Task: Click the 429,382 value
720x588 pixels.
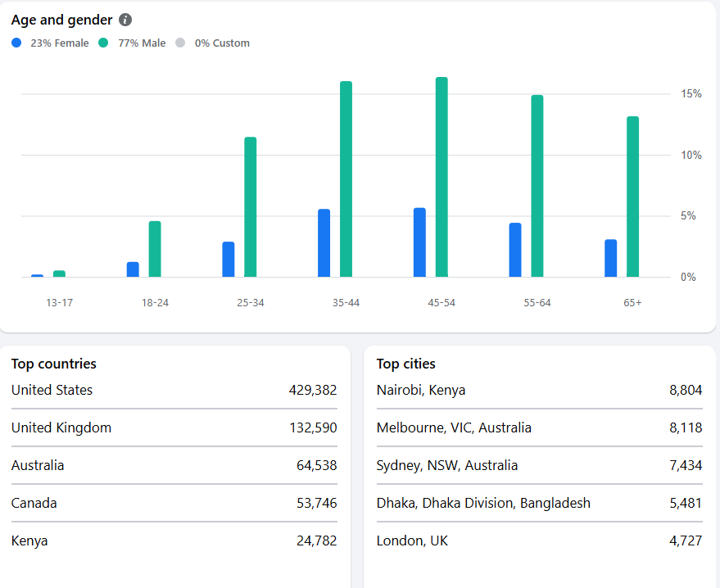Action: click(x=313, y=390)
